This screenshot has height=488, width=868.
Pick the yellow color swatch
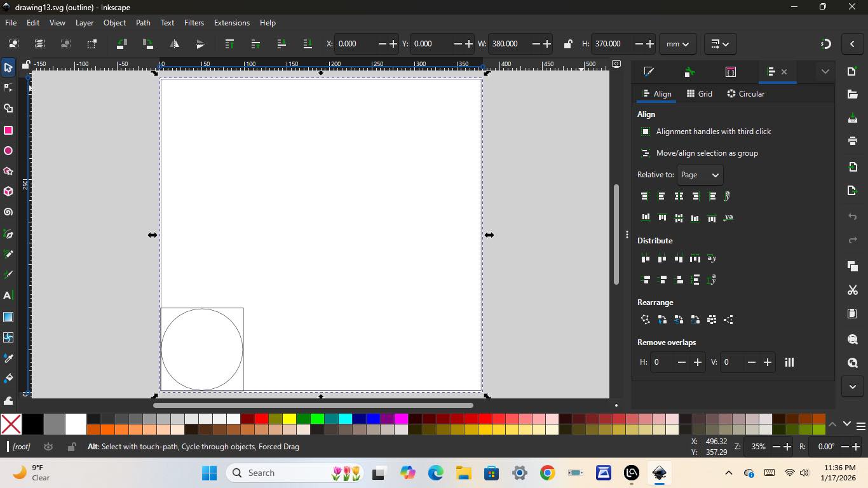(289, 419)
